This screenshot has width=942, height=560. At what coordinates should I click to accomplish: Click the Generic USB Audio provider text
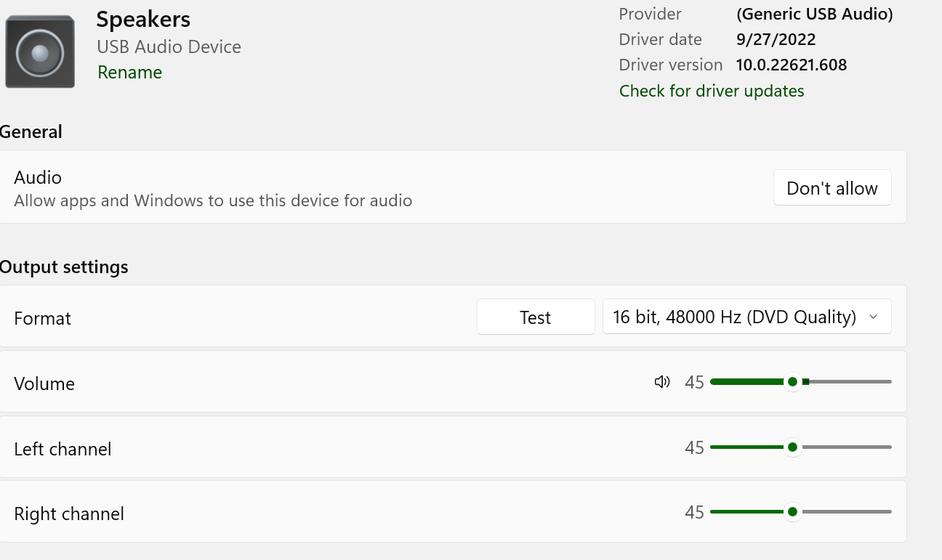(814, 14)
